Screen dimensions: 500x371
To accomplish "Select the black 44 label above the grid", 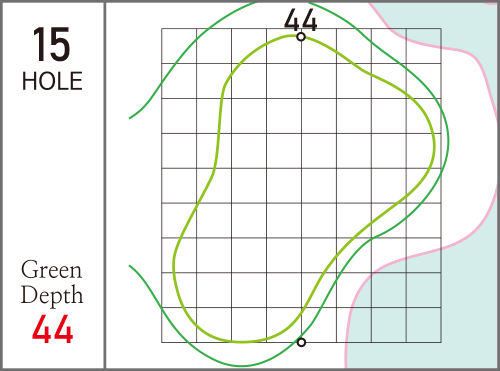I will point(301,20).
